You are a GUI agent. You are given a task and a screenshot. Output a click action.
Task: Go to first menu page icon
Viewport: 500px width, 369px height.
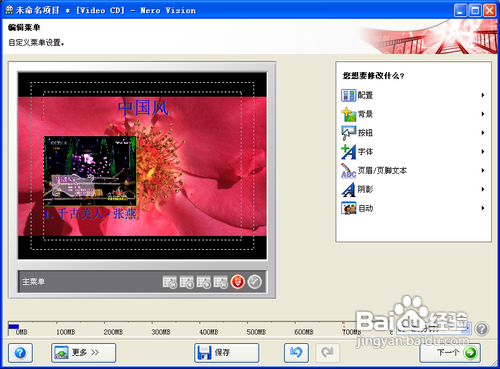170,282
